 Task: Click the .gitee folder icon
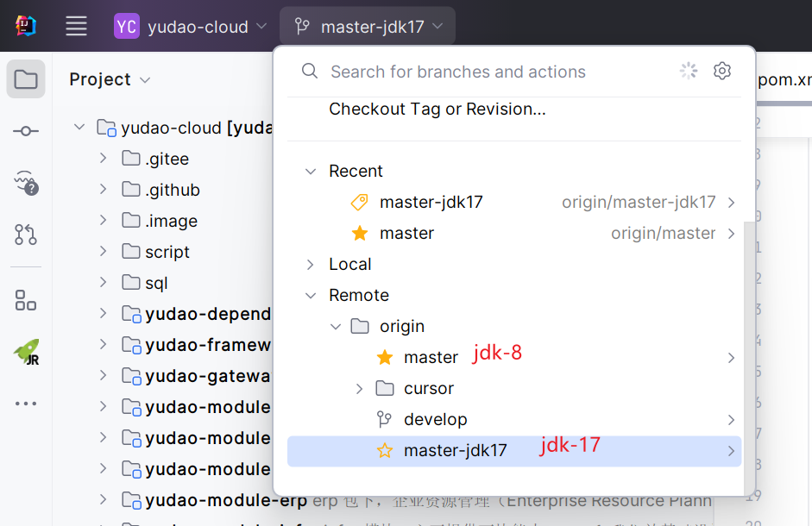point(131,158)
